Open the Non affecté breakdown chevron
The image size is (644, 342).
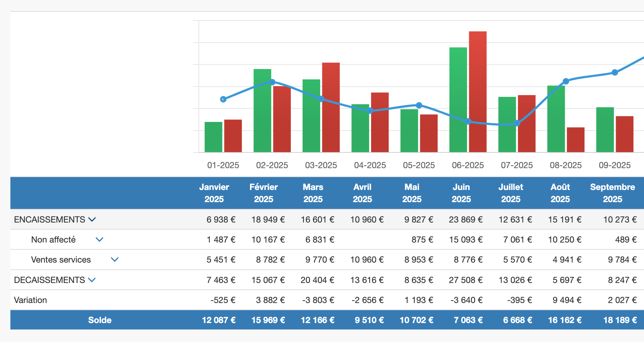click(99, 240)
